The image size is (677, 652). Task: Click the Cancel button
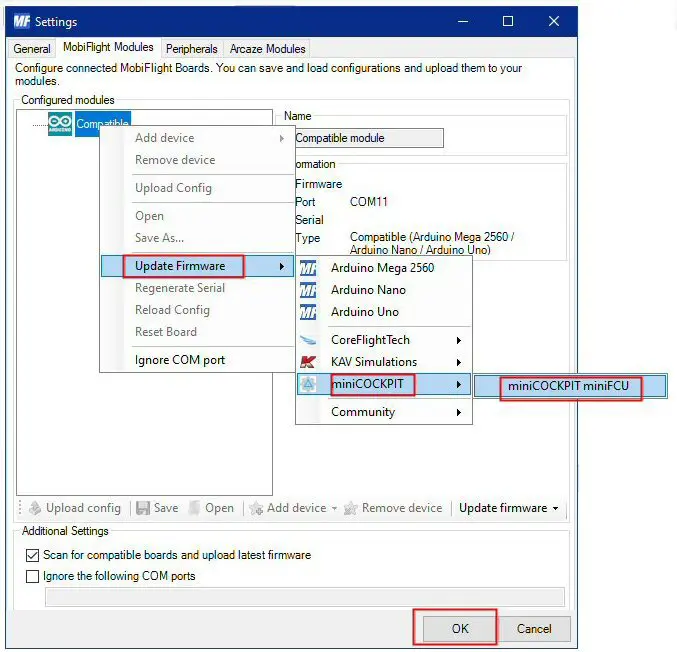534,629
